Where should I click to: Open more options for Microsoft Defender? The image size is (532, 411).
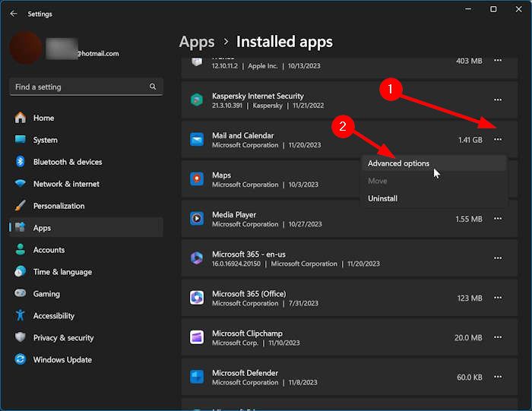pyautogui.click(x=498, y=377)
